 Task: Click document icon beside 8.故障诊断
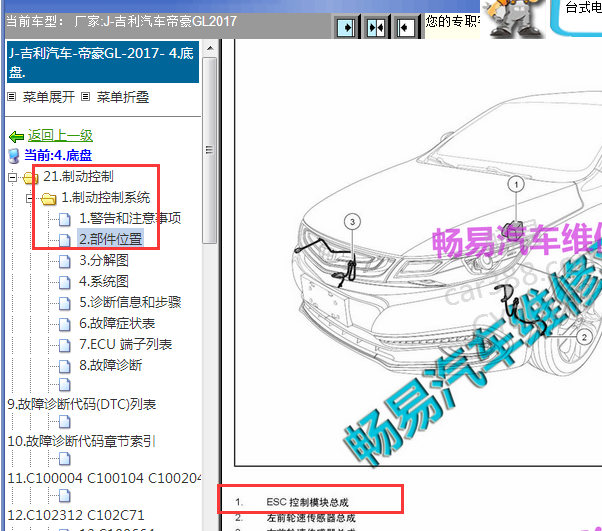pos(65,366)
